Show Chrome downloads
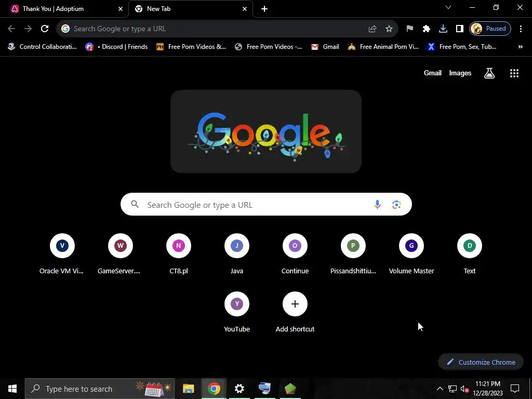The image size is (532, 399). coord(443,29)
